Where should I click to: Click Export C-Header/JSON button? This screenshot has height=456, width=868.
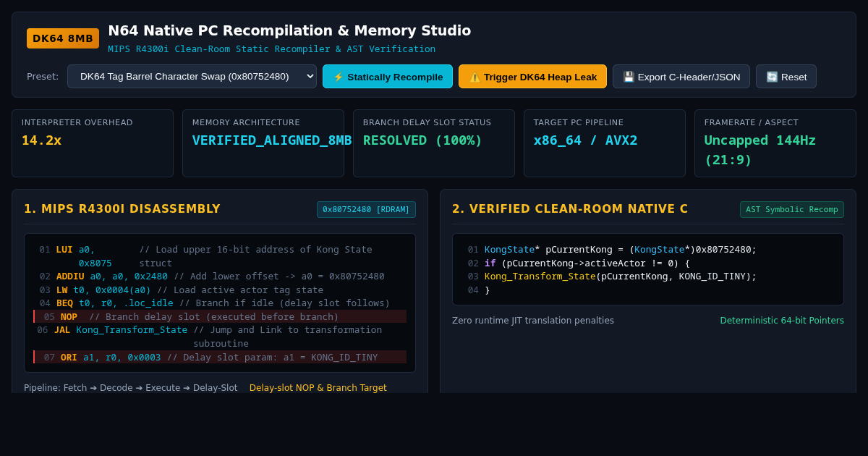tap(681, 77)
